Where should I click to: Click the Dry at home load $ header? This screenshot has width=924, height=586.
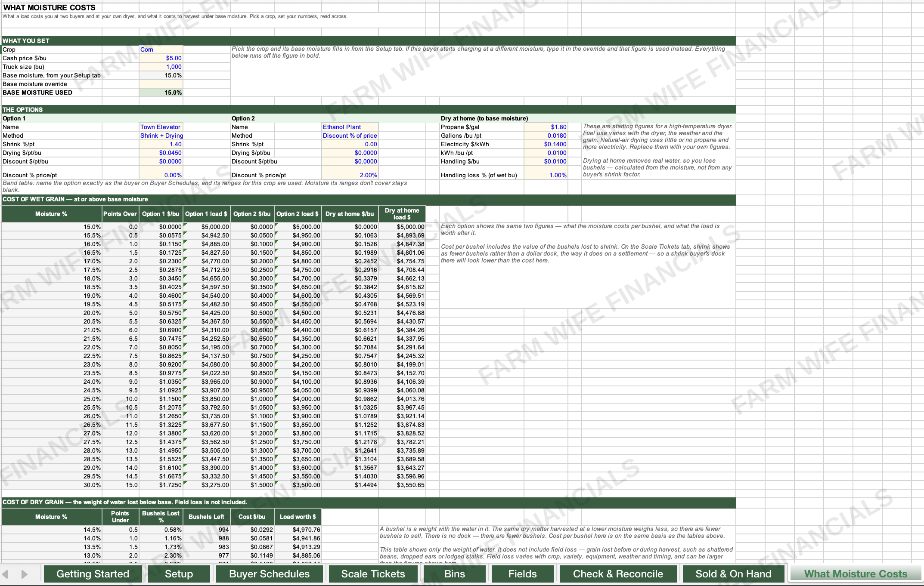(x=402, y=214)
